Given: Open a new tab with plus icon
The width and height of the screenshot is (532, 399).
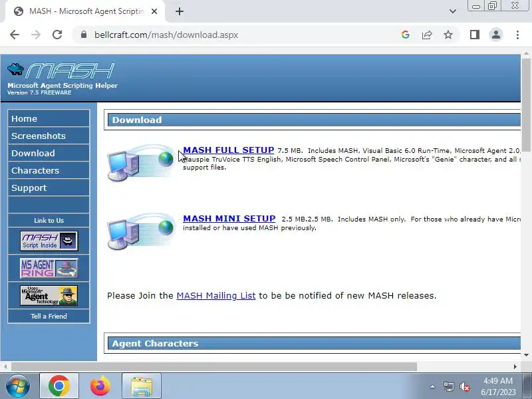Looking at the screenshot, I should [180, 11].
